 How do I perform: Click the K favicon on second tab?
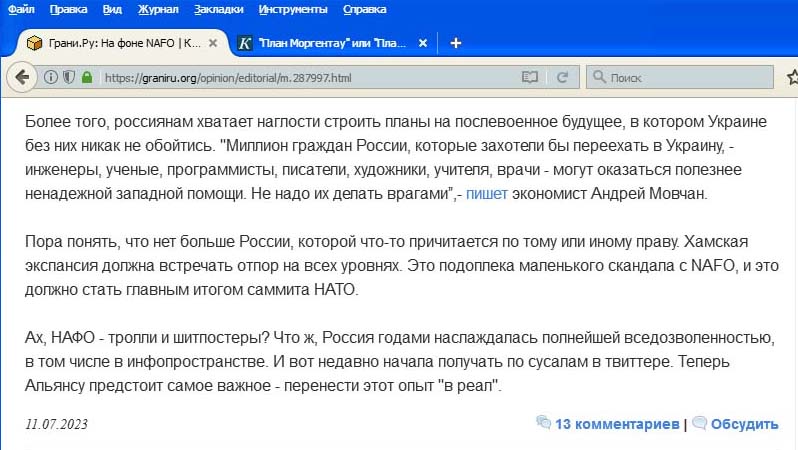coord(245,43)
